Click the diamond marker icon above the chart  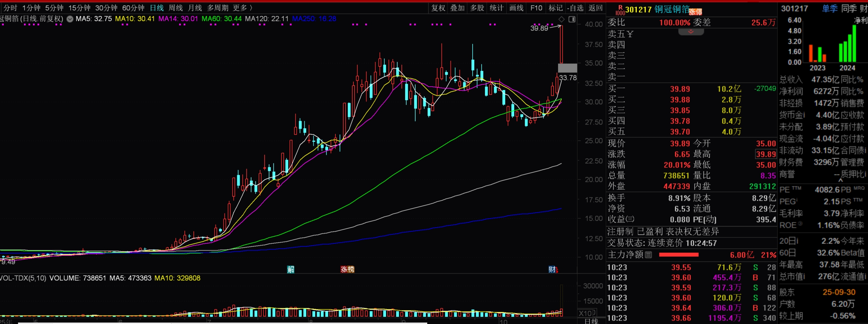(x=561, y=19)
